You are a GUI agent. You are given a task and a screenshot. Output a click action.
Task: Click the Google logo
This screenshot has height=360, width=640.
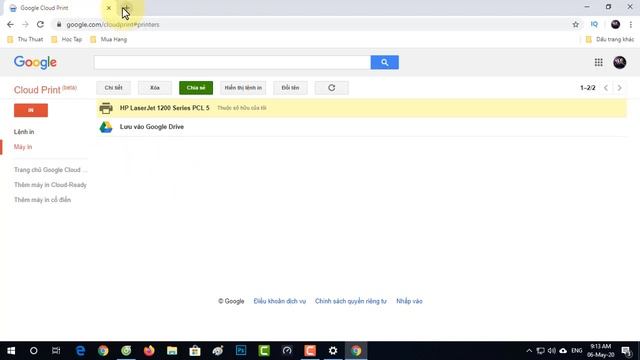(x=36, y=62)
